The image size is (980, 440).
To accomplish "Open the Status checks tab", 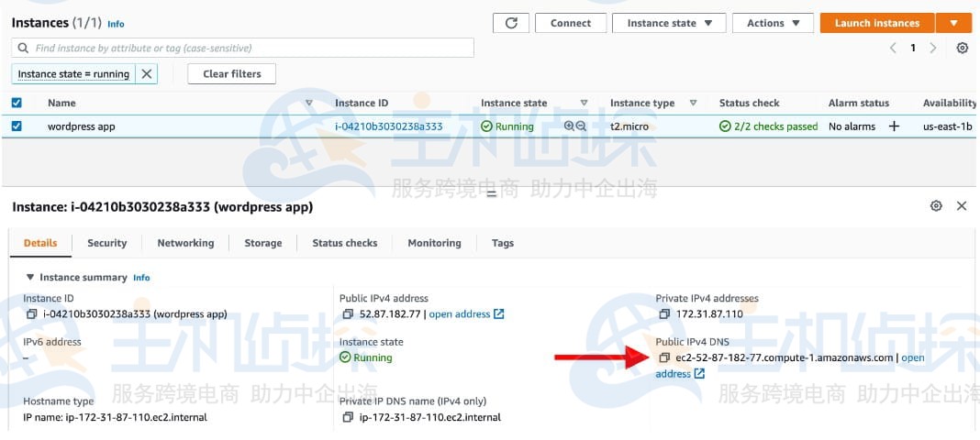I will click(345, 244).
